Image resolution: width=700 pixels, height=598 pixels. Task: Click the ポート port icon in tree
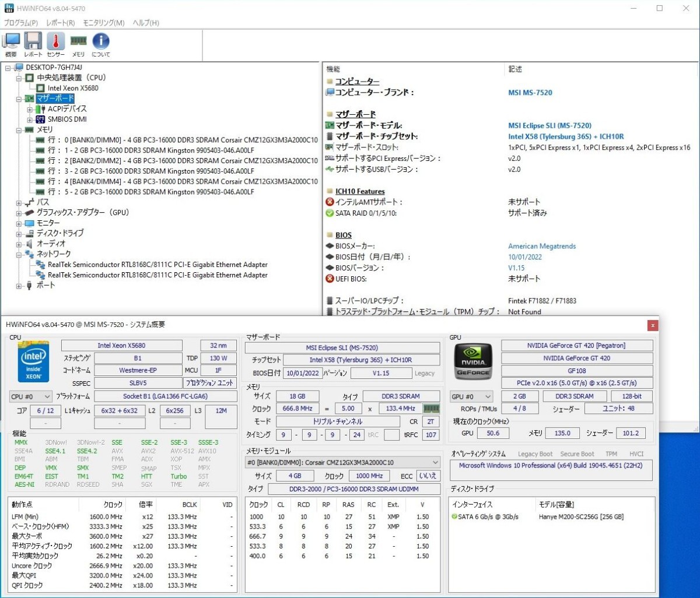(x=30, y=286)
